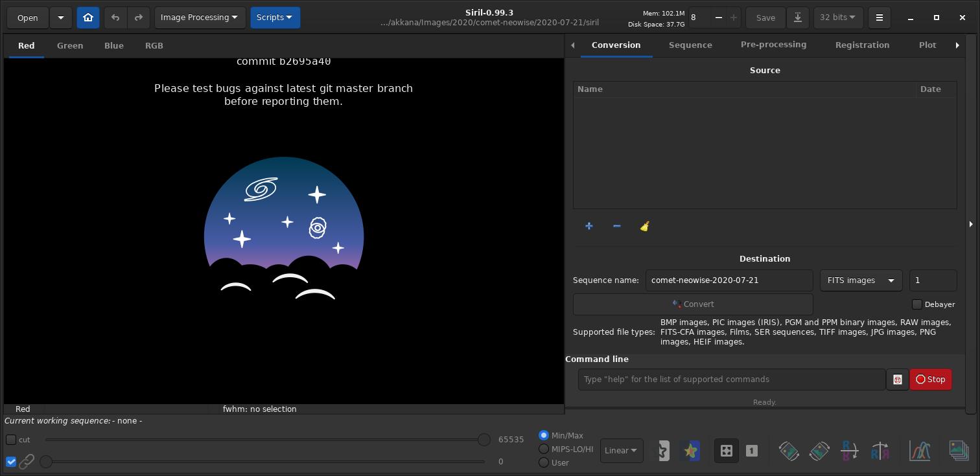
Task: Toggle false color rendering icon
Action: (690, 451)
